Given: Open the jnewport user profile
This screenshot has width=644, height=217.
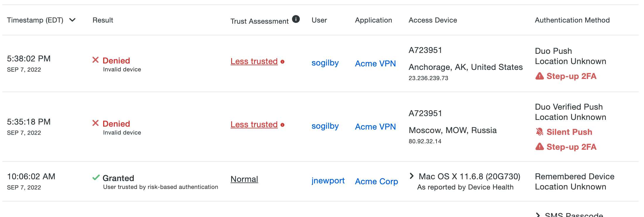Looking at the screenshot, I should coord(328,181).
